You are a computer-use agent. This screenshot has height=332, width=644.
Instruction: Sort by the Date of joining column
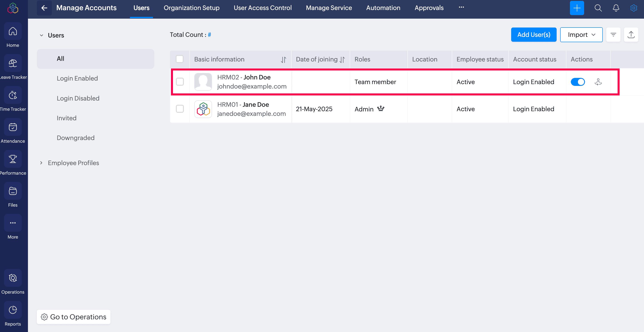tap(342, 59)
